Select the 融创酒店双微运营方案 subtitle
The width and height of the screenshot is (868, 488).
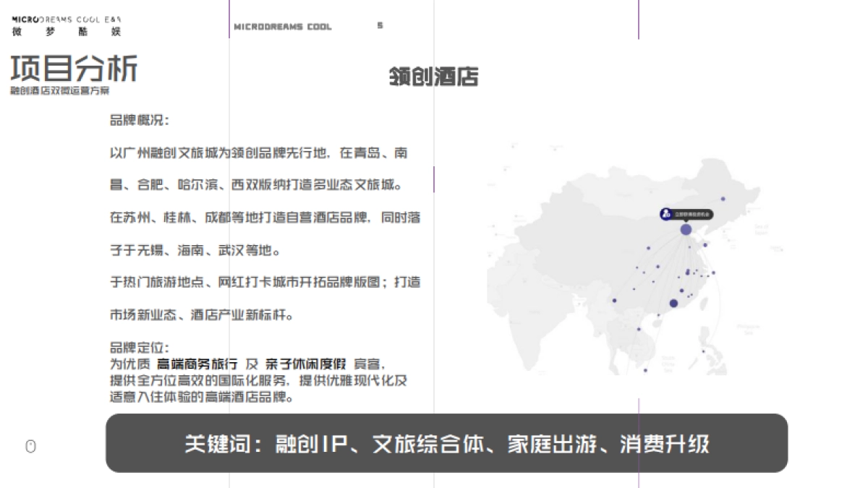point(60,91)
